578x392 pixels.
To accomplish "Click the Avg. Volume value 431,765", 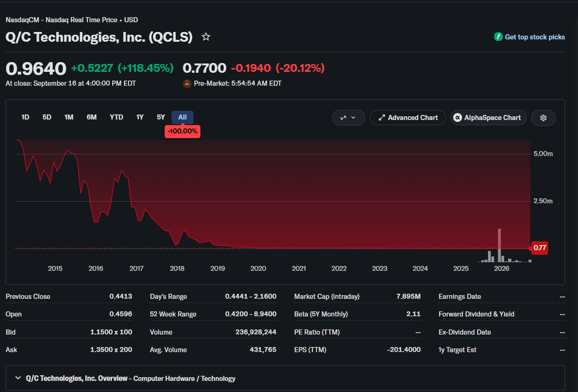I will coord(263,349).
